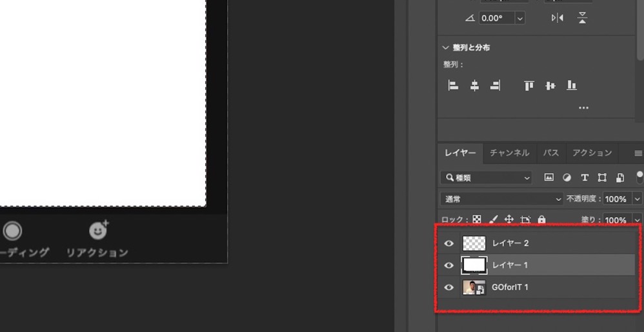This screenshot has height=332, width=644.
Task: Lock transparent pixels checkerboard icon
Action: (477, 220)
